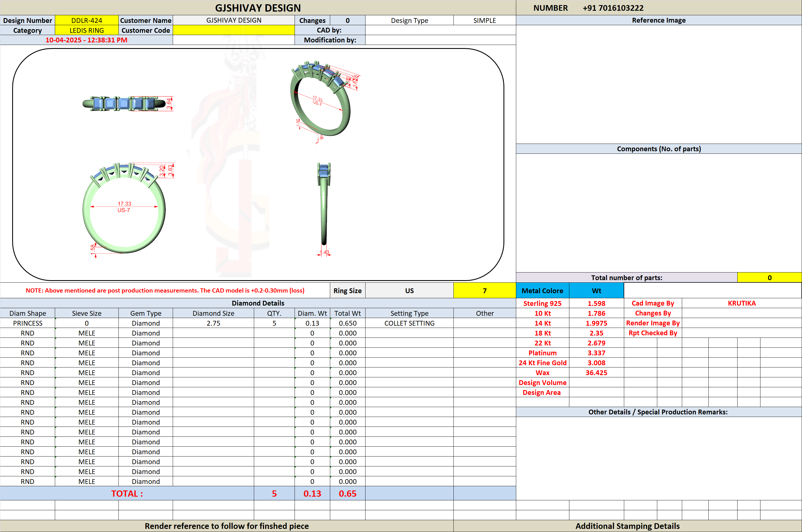Select the Sterling 925 weight 1.598
The width and height of the screenshot is (802, 532).
pyautogui.click(x=596, y=303)
